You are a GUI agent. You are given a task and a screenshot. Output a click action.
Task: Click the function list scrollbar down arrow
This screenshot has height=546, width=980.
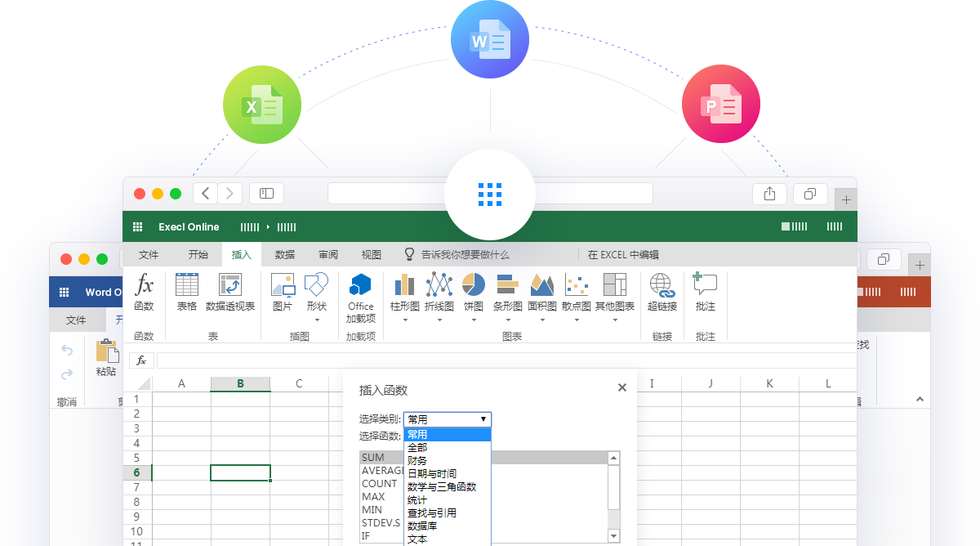point(614,535)
